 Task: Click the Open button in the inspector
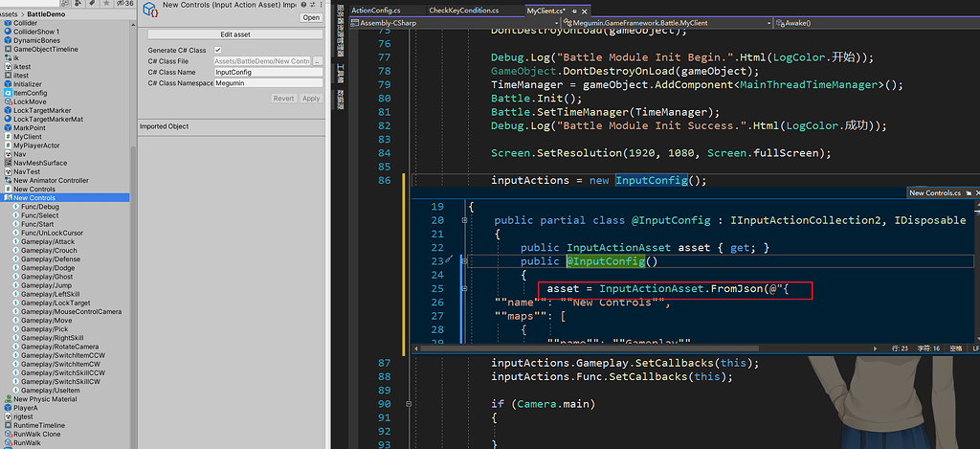pyautogui.click(x=311, y=17)
